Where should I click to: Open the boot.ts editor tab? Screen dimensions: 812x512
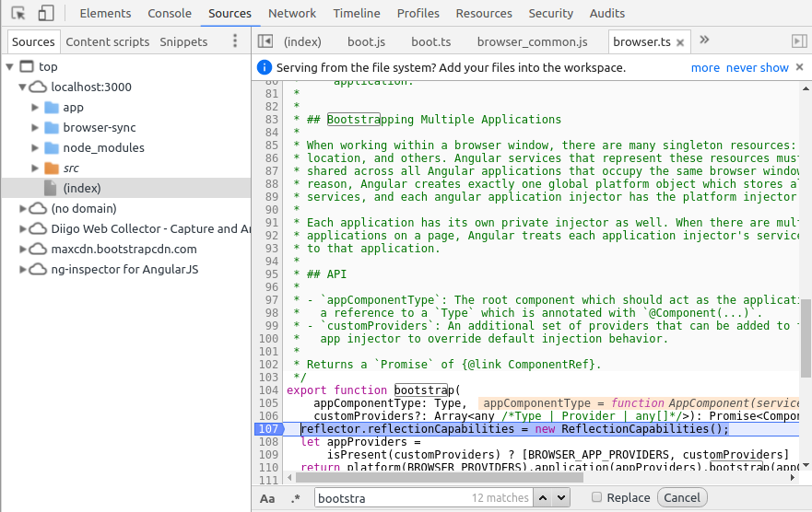[430, 41]
